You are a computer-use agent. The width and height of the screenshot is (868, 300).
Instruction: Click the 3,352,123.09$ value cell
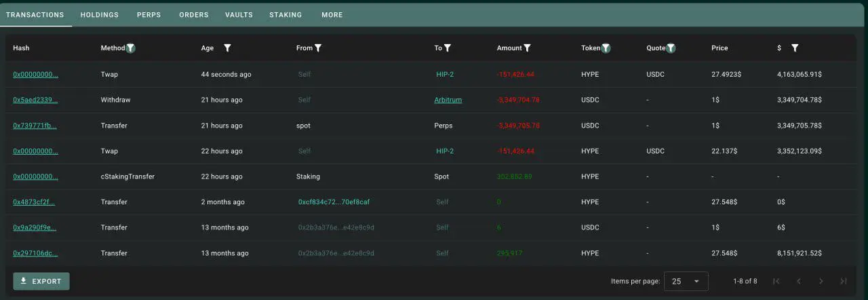click(x=800, y=151)
